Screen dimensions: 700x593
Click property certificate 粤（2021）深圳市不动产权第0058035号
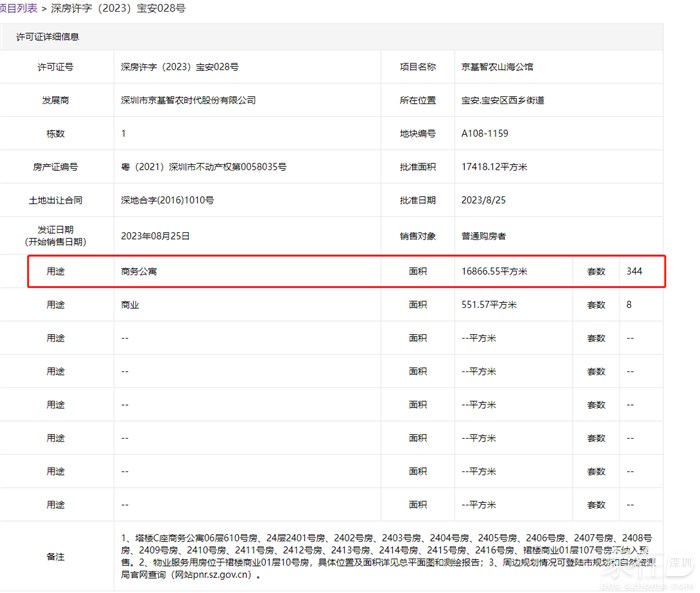[x=204, y=167]
